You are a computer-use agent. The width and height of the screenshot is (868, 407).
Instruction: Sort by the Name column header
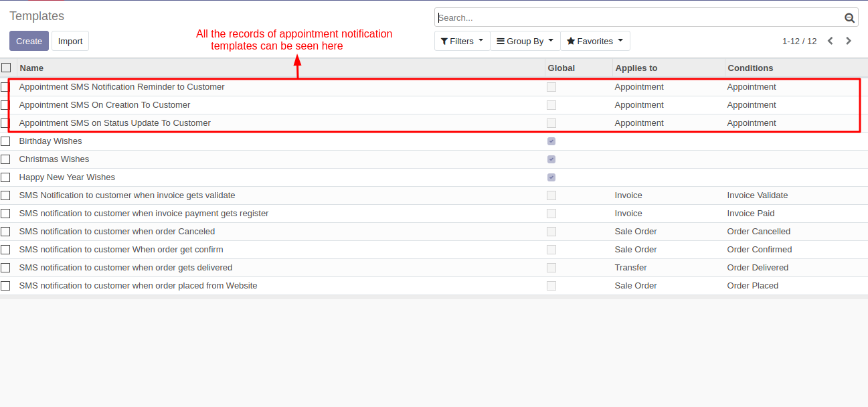[32, 68]
